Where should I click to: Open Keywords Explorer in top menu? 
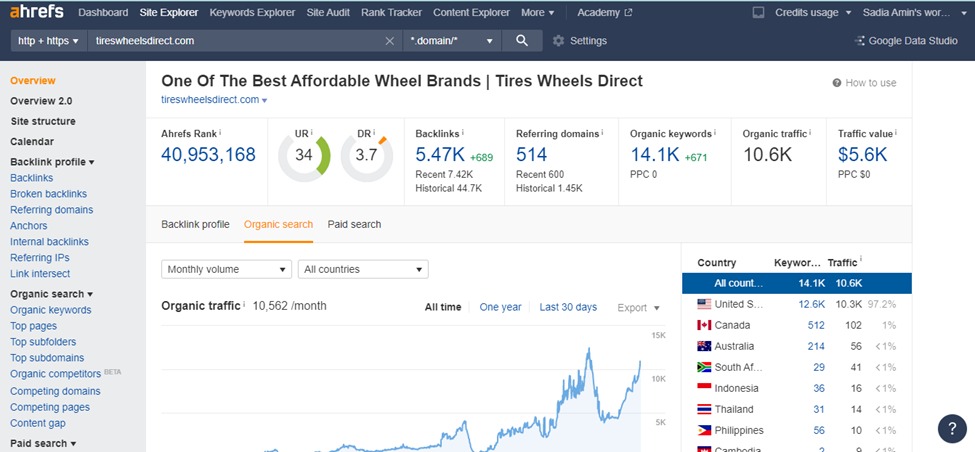[x=252, y=13]
